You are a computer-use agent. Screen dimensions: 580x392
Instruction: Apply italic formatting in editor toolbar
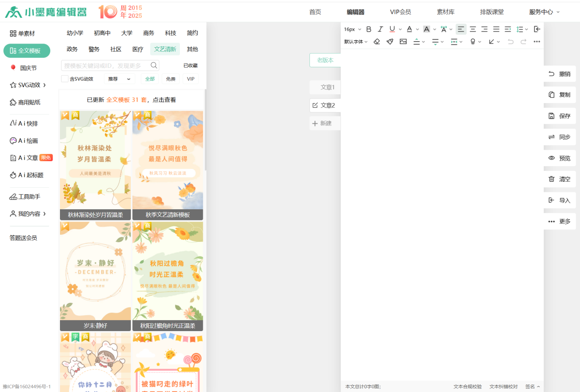(380, 29)
